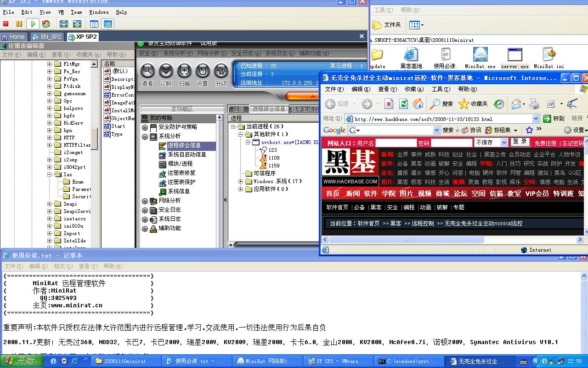Click the Google toolbar 资讯 icon
This screenshot has height=368, width=588.
point(471,130)
